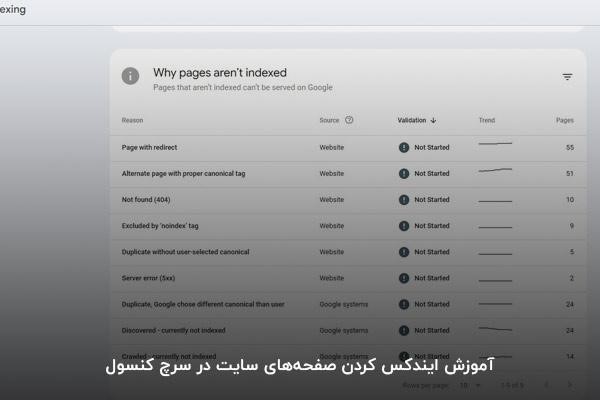Open Duplicate, Google chose different canonical row
The height and width of the screenshot is (400, 600).
pyautogui.click(x=348, y=304)
